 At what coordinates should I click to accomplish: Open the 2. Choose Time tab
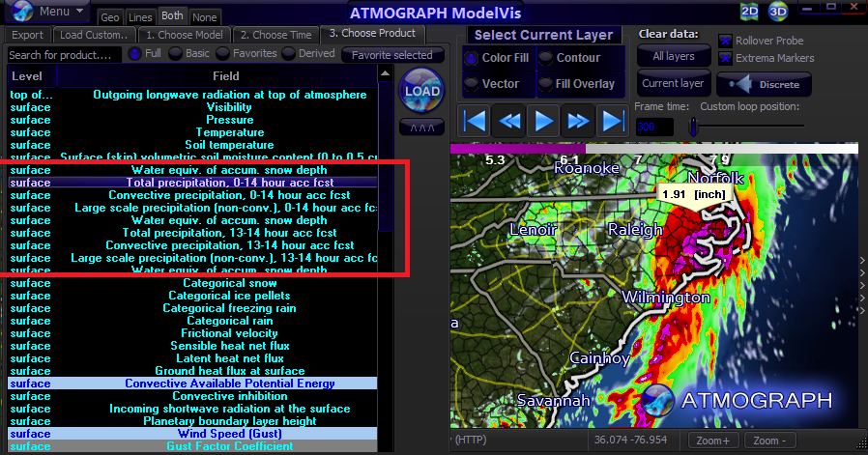coord(275,35)
